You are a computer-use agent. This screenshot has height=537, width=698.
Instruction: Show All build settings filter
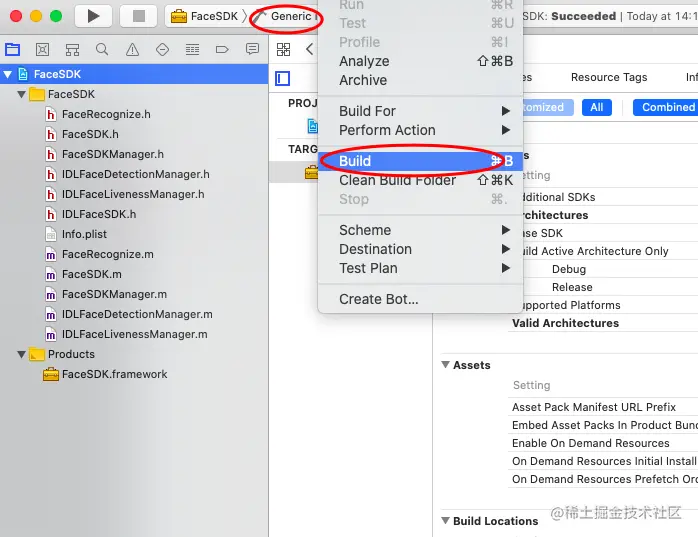click(x=597, y=107)
